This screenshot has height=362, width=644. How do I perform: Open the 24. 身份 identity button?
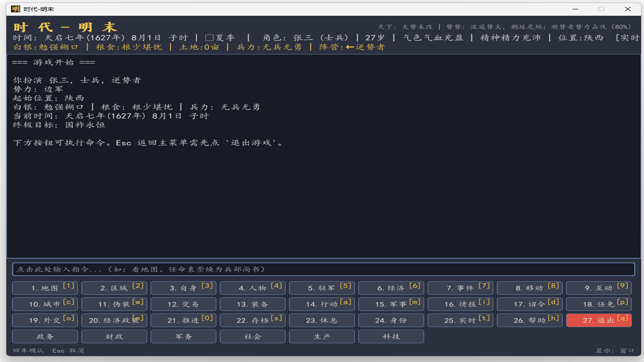tap(391, 320)
